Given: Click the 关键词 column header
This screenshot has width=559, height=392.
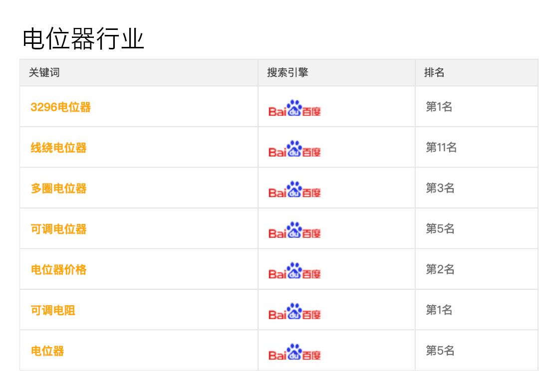Looking at the screenshot, I should tap(44, 72).
